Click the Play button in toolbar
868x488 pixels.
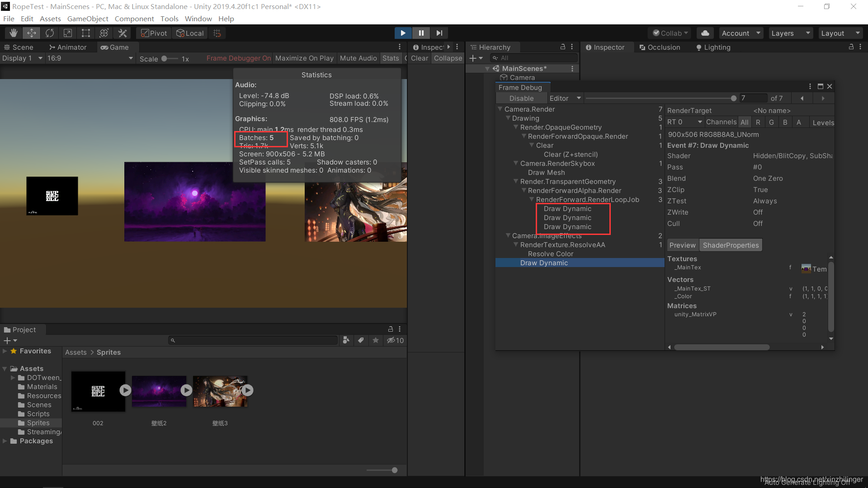click(403, 33)
